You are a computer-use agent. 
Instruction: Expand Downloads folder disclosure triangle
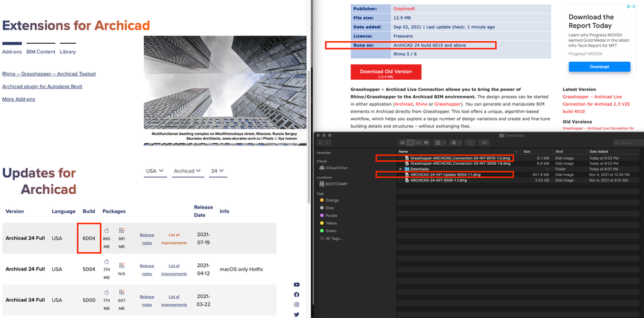401,169
